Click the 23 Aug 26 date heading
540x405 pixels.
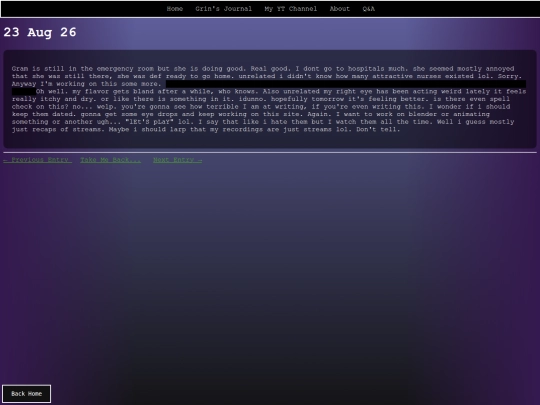click(40, 32)
